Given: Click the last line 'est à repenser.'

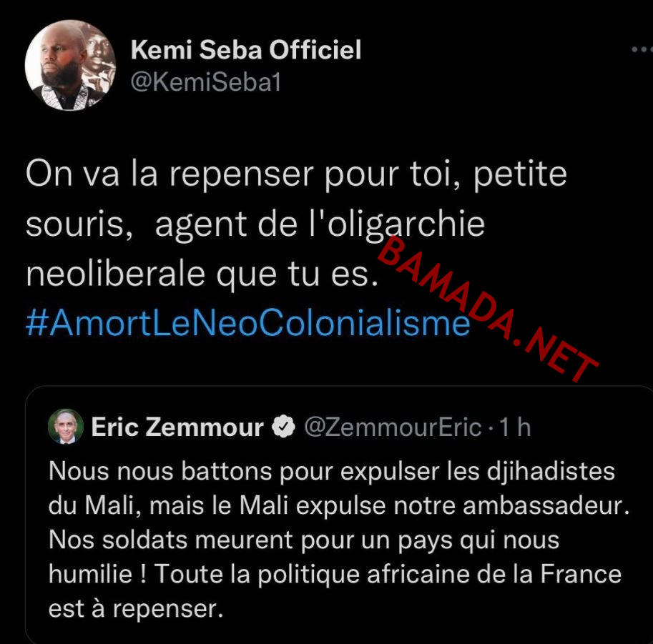Looking at the screenshot, I should [136, 609].
